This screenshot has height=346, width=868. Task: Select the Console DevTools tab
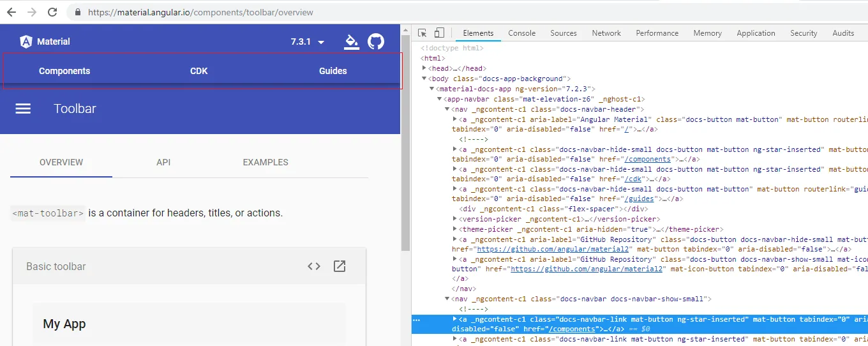coord(522,33)
